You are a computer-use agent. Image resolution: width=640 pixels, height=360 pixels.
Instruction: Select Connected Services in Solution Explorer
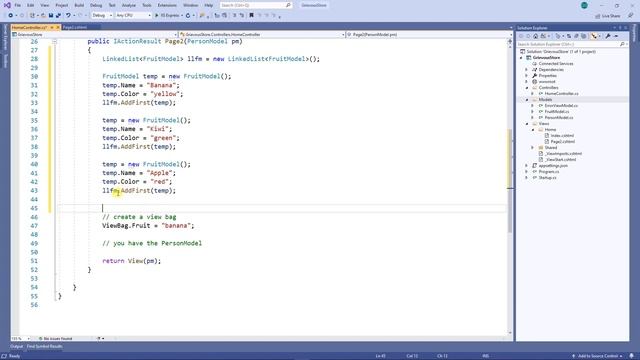(556, 64)
